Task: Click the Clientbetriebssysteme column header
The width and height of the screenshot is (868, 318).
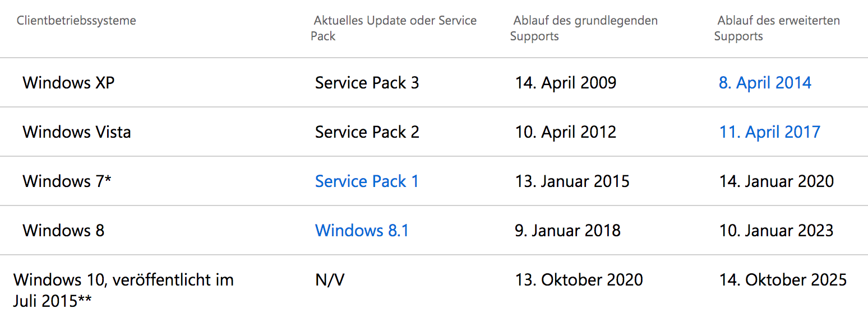Action: [76, 21]
